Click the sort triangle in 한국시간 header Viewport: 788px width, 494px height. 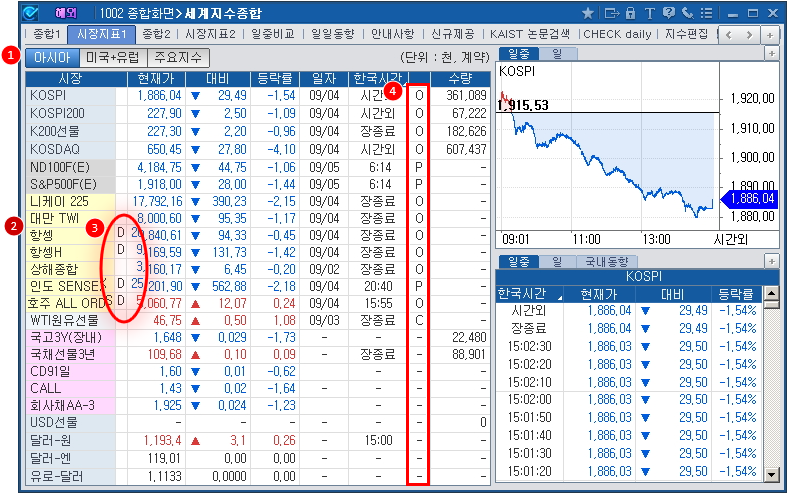[559, 298]
